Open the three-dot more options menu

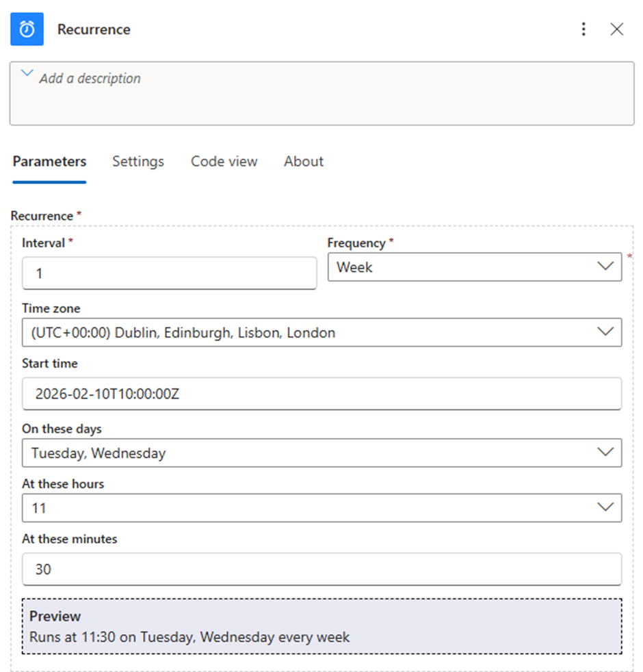coord(583,29)
